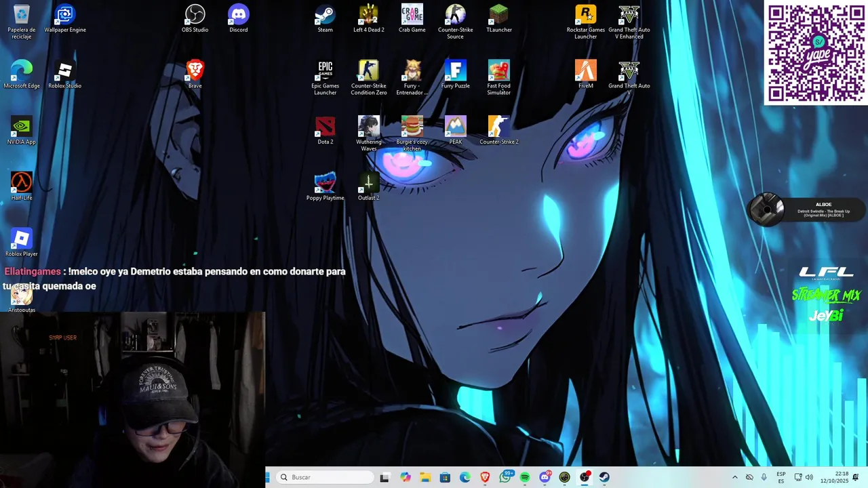Select the Outlast 2 desktop icon
Viewport: 868px width, 488px height.
pyautogui.click(x=369, y=186)
